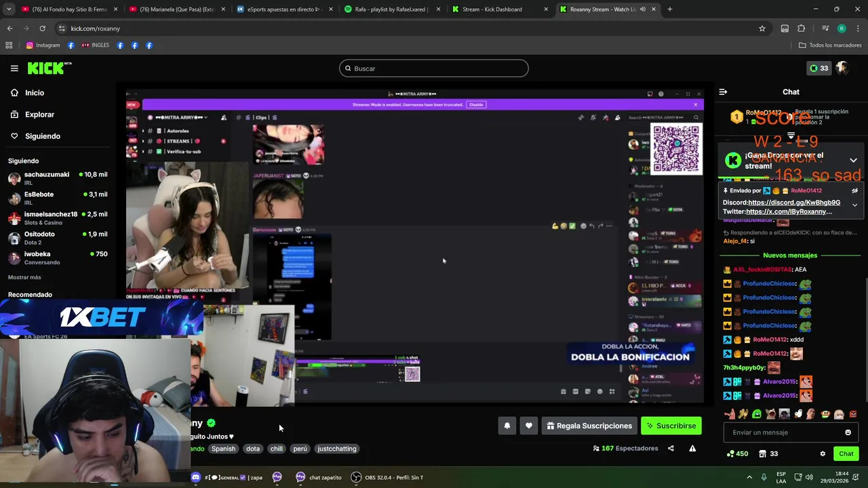Select the perú tag
The image size is (868, 488).
[x=300, y=449]
